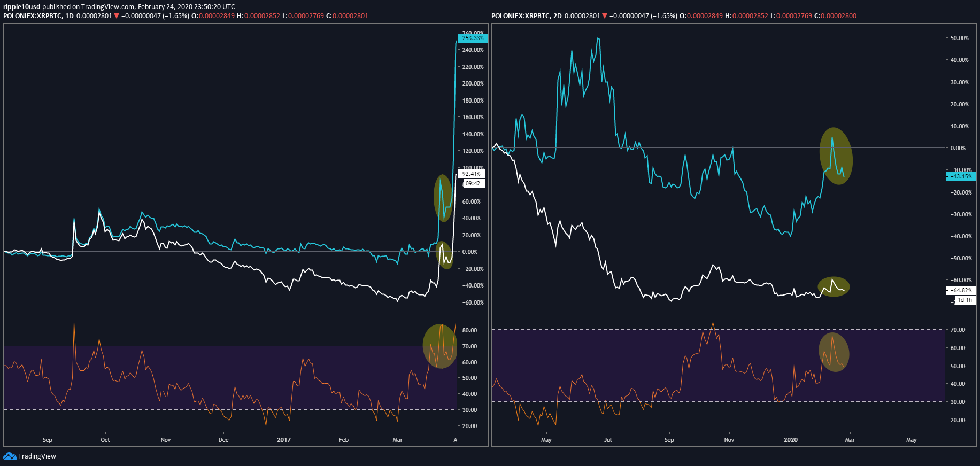This screenshot has width=980, height=466.
Task: Click the 80.00 RSI axis label
Action: (x=470, y=330)
